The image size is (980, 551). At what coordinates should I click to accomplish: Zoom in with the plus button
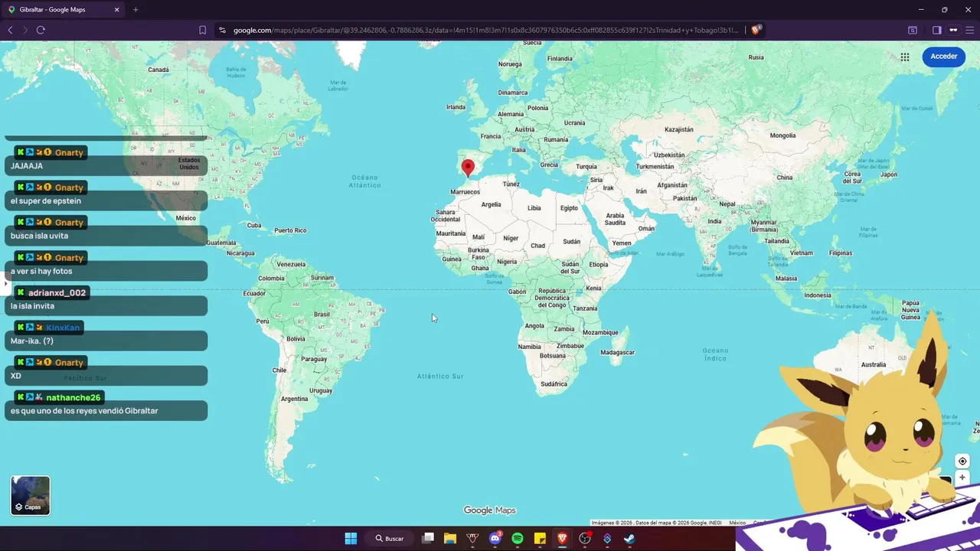coord(962,478)
